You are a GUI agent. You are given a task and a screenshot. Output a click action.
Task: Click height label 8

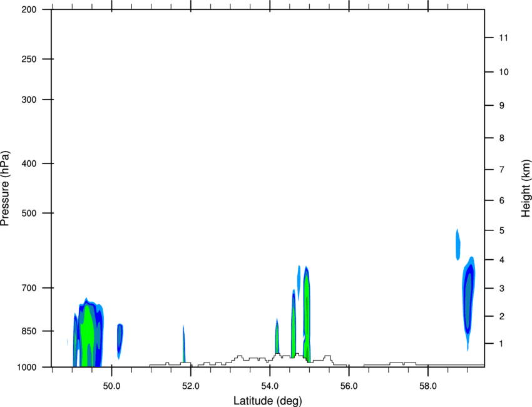point(501,138)
